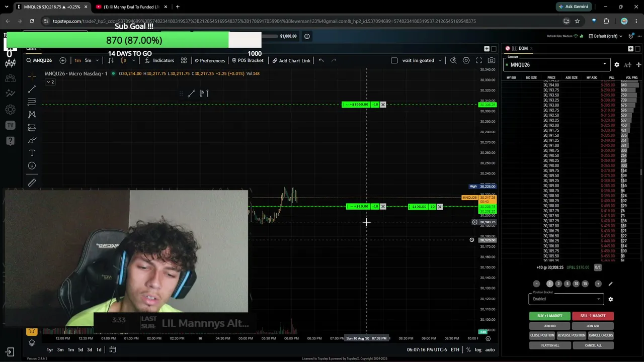Select the 1yr date range

coord(50,349)
